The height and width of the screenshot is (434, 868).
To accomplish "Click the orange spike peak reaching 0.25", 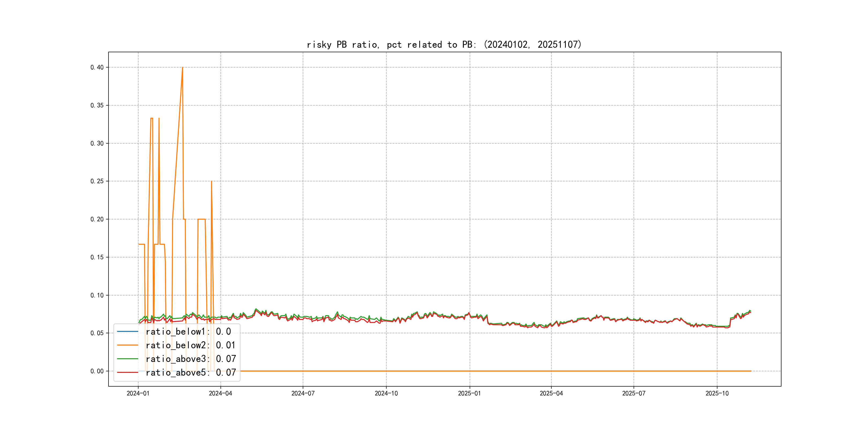I will point(211,182).
